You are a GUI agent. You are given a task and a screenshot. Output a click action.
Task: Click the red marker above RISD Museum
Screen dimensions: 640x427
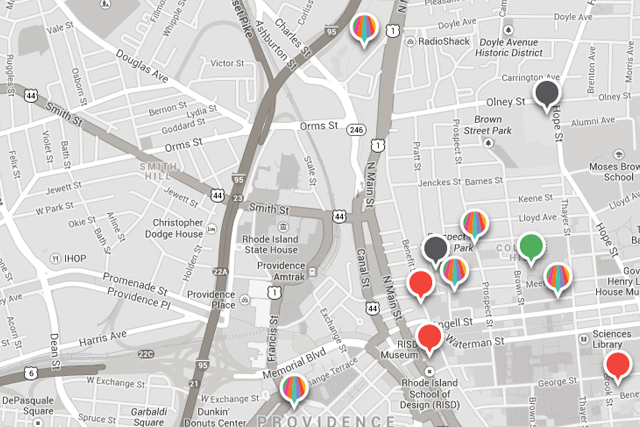click(429, 337)
